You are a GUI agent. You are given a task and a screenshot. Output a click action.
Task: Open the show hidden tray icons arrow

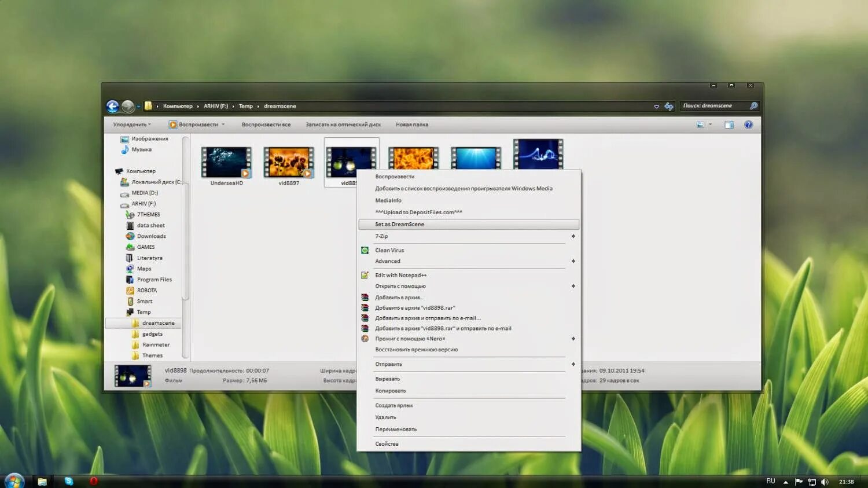tap(786, 482)
